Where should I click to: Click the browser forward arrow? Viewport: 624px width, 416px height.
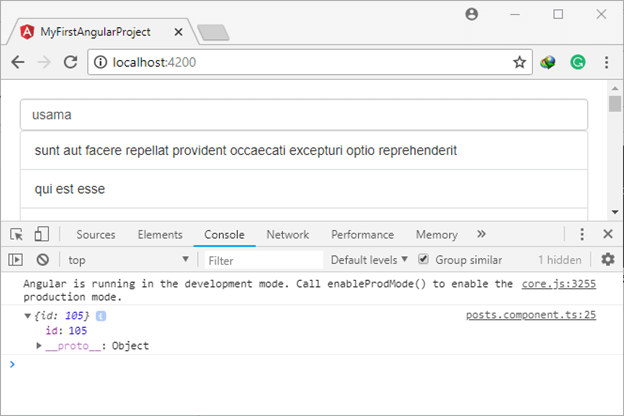point(44,62)
